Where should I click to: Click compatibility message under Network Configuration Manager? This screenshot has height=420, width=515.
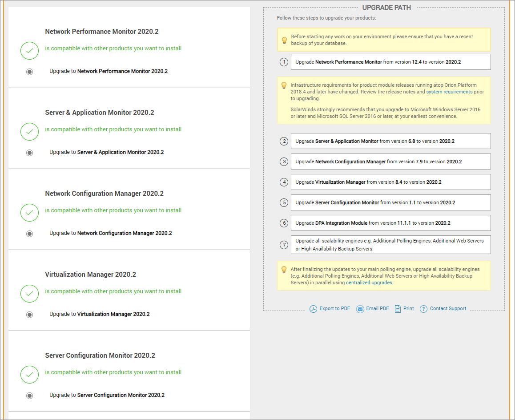tap(113, 210)
